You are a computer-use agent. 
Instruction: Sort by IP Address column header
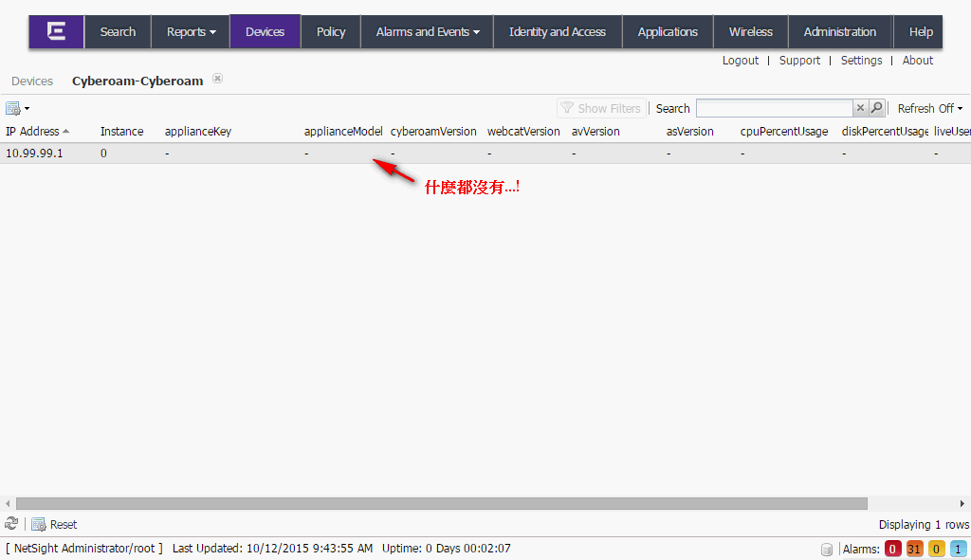click(37, 131)
